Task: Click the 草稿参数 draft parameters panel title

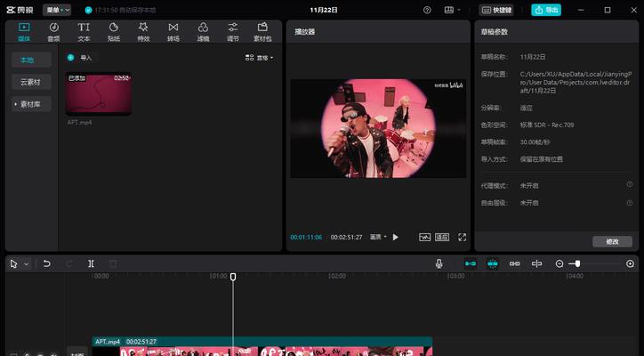Action: [495, 32]
